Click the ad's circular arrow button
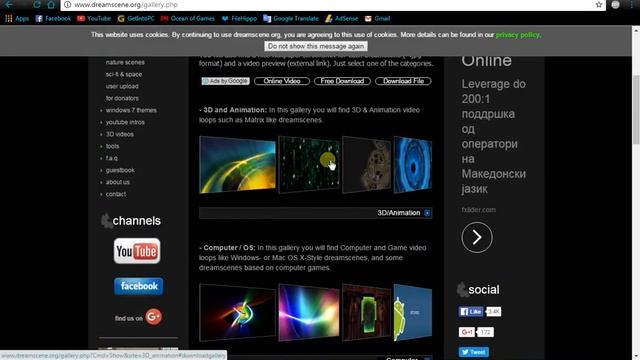The width and height of the screenshot is (640, 360). [477, 238]
